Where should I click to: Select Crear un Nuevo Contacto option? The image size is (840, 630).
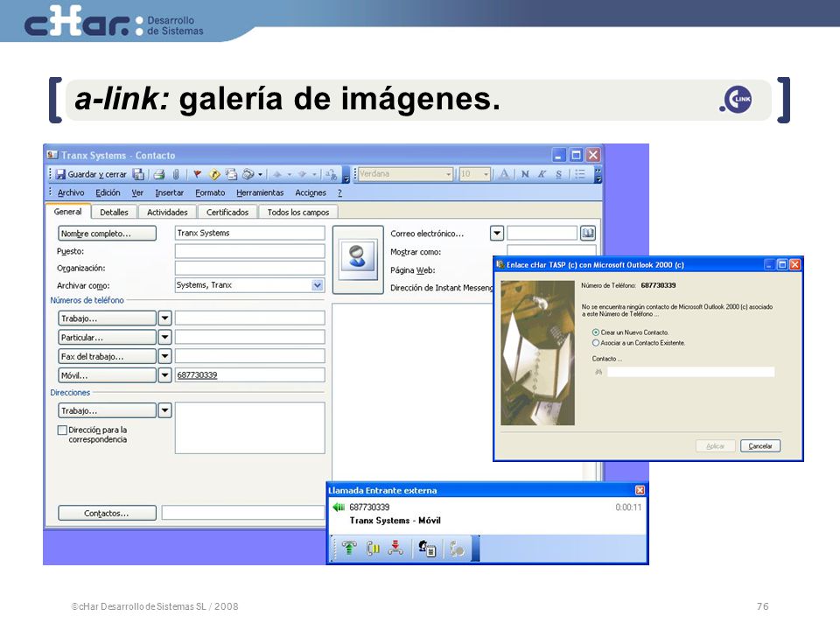pyautogui.click(x=595, y=332)
